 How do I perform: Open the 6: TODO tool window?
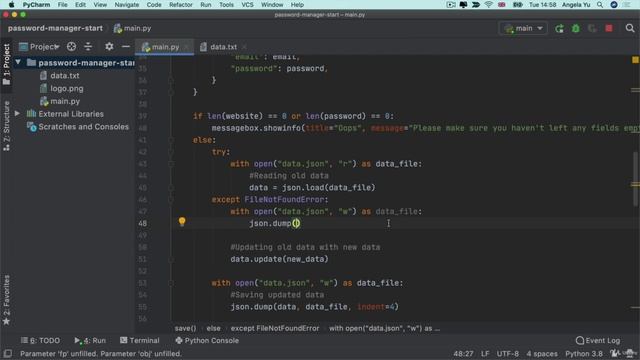pos(40,340)
